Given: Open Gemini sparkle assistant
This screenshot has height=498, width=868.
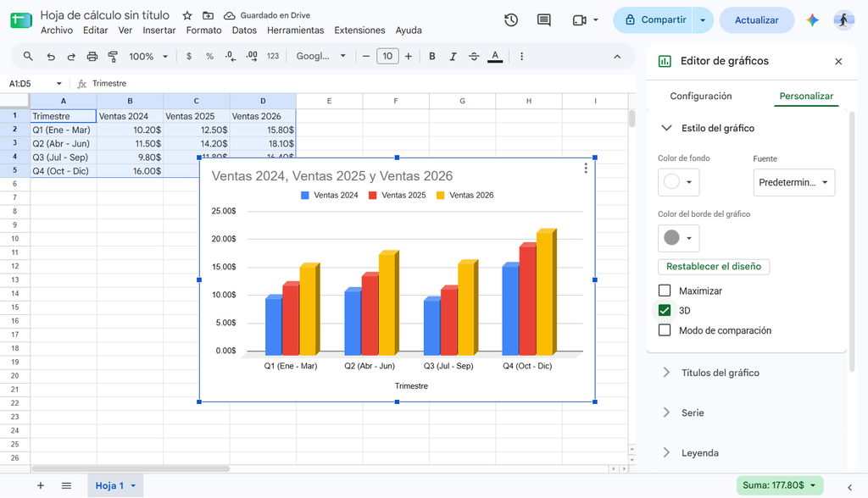Looking at the screenshot, I should coord(812,20).
